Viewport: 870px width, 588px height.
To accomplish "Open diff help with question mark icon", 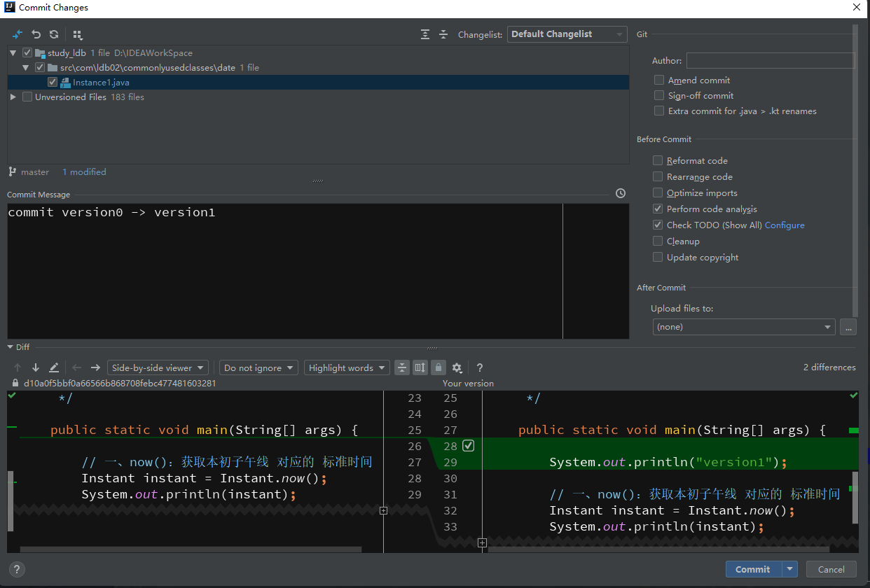I will pyautogui.click(x=479, y=367).
